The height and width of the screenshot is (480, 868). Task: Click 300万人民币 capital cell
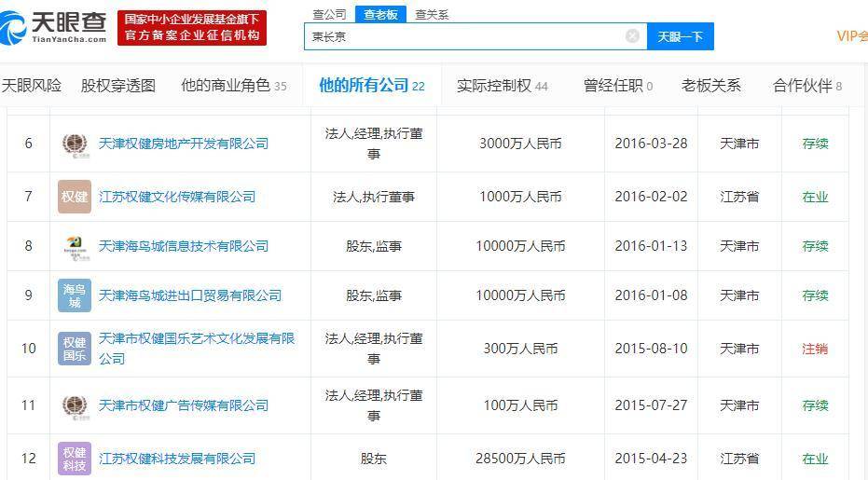pos(520,349)
